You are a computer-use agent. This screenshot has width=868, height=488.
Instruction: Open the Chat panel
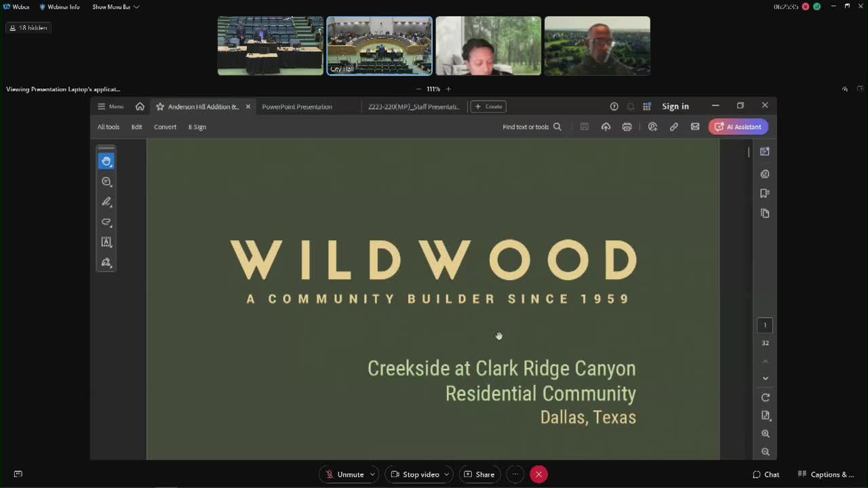[x=766, y=474]
